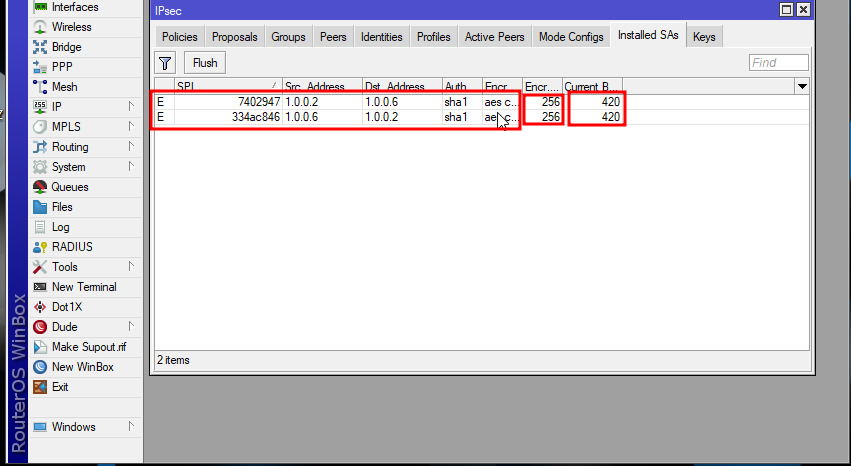Open the Log sidebar entry

(x=60, y=227)
